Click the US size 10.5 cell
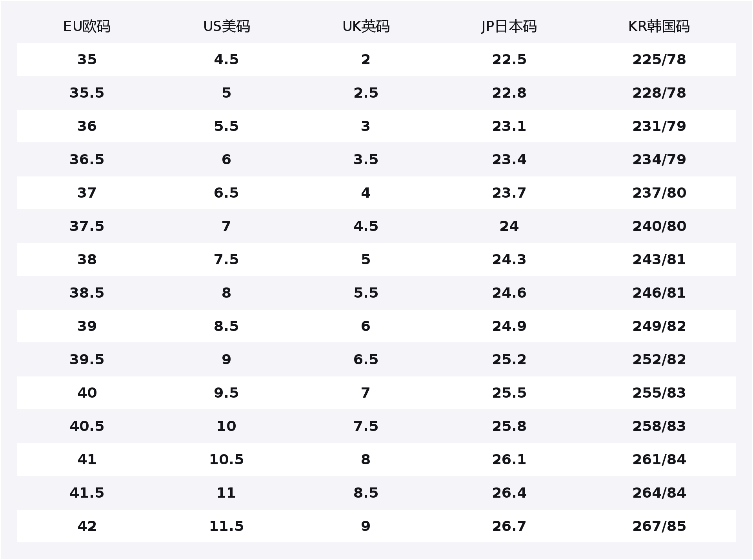This screenshot has width=753, height=560. (226, 460)
